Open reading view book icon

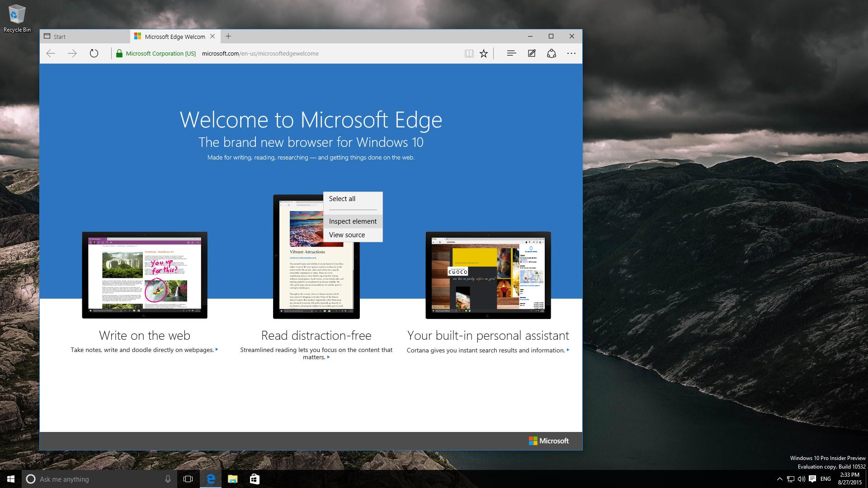point(469,53)
